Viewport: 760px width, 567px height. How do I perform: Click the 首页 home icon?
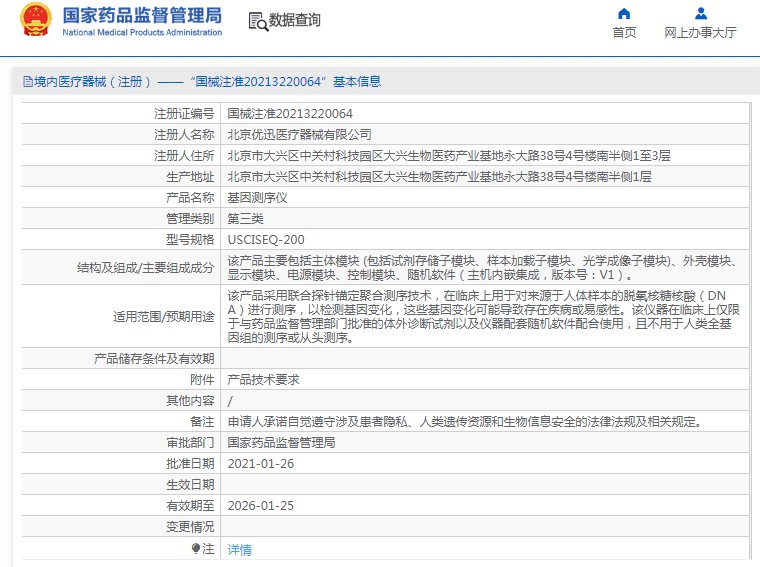624,14
